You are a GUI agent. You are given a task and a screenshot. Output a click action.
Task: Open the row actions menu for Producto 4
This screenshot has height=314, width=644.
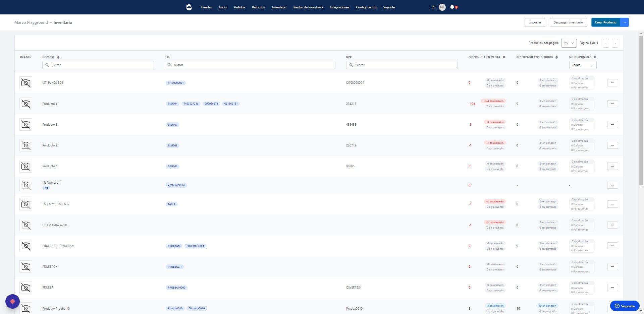(x=612, y=104)
